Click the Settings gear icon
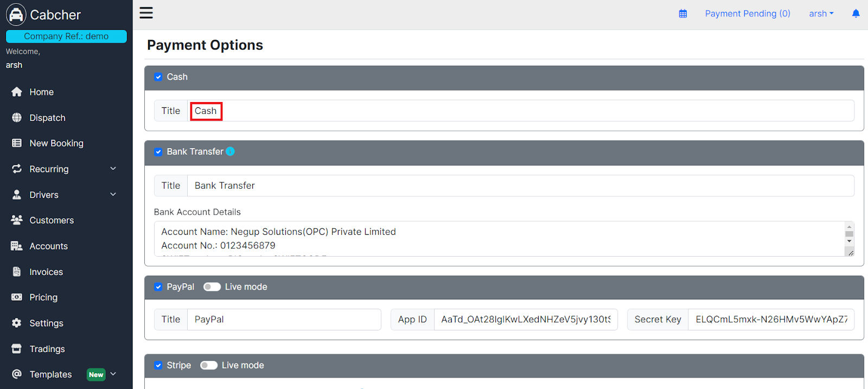Viewport: 868px width, 389px height. pos(17,323)
